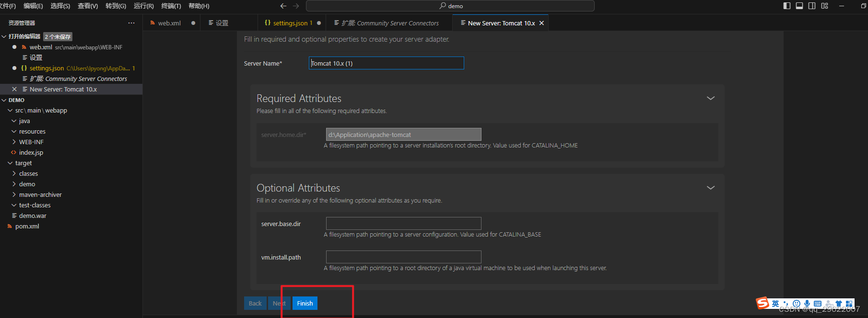Open the 选择(S) menu
This screenshot has width=868, height=318.
point(60,6)
